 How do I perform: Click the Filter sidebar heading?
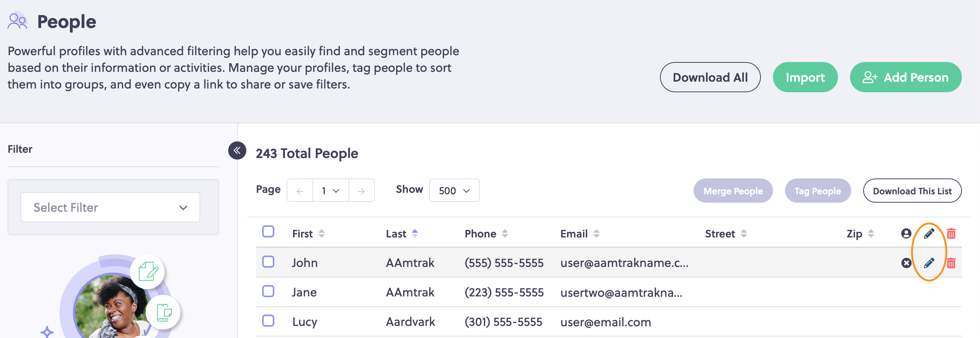[x=20, y=149]
